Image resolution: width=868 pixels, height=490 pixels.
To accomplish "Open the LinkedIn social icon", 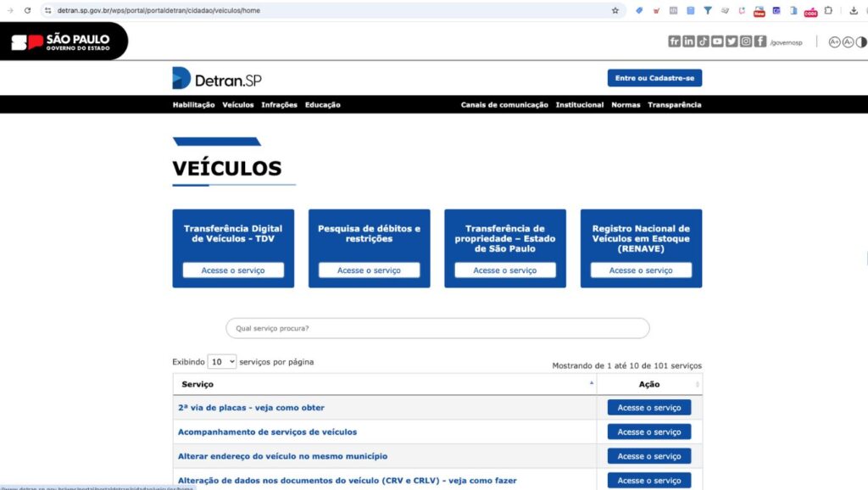I will point(688,42).
